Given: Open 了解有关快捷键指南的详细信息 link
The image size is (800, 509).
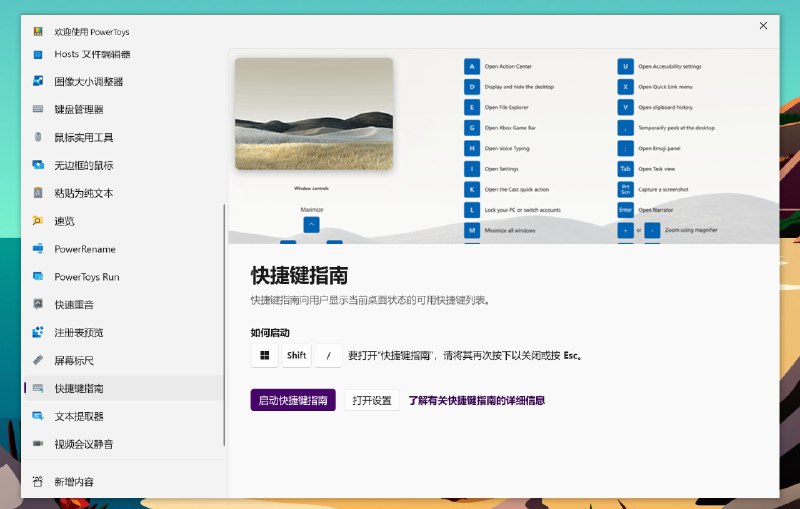Looking at the screenshot, I should (476, 400).
